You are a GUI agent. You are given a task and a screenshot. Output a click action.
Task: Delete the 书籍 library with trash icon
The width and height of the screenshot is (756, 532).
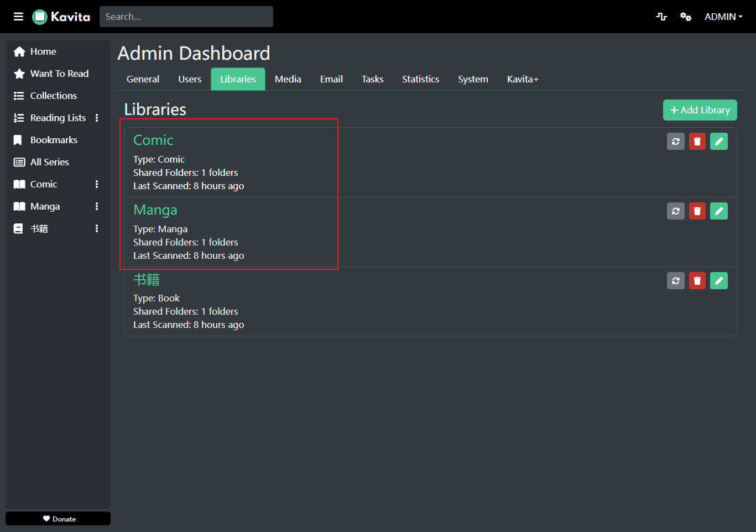coord(697,281)
